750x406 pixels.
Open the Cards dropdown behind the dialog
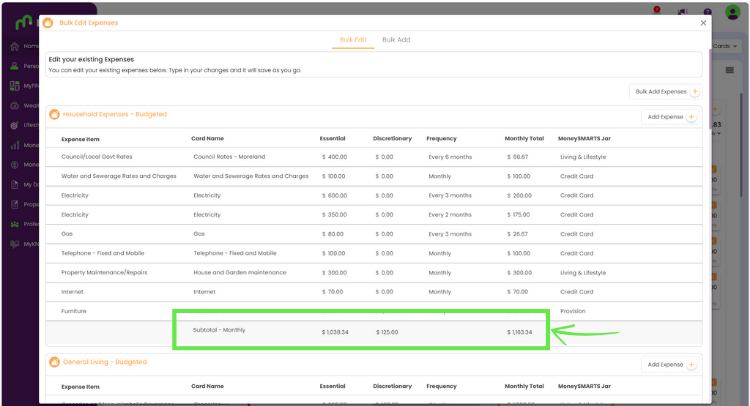[724, 46]
